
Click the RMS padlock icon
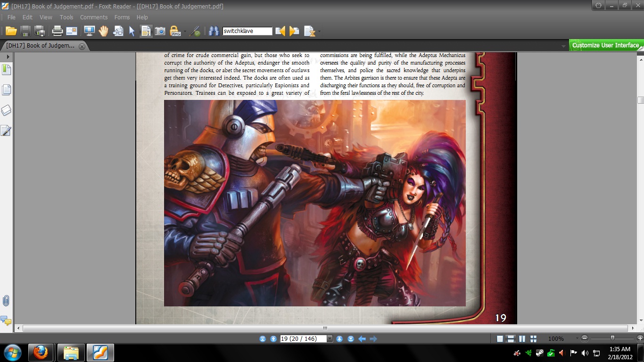click(175, 31)
